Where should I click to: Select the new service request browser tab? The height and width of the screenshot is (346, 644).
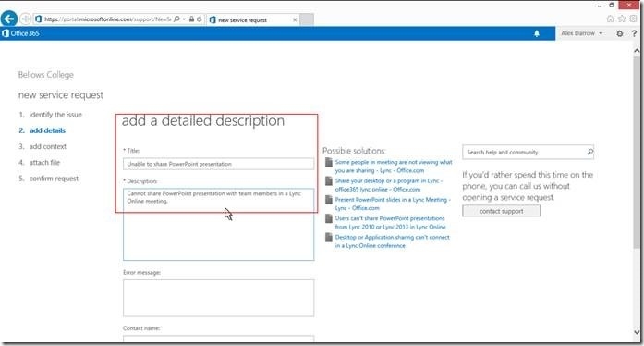pyautogui.click(x=252, y=19)
